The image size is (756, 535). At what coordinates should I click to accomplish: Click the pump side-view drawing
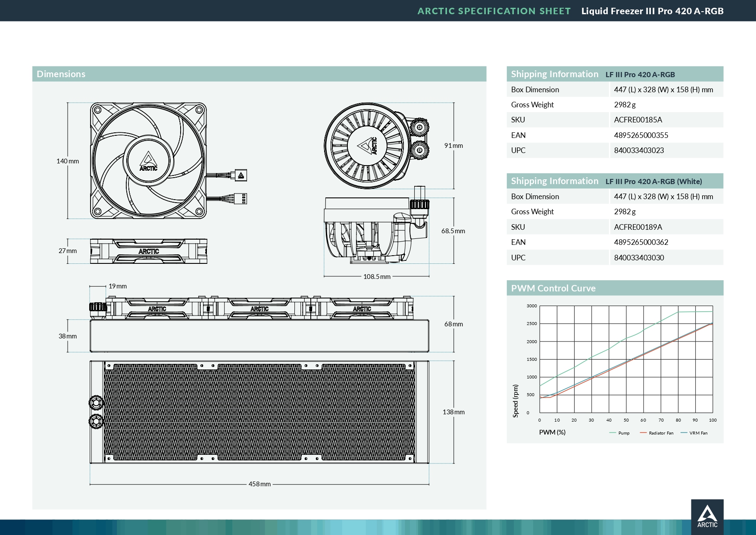coord(376,225)
